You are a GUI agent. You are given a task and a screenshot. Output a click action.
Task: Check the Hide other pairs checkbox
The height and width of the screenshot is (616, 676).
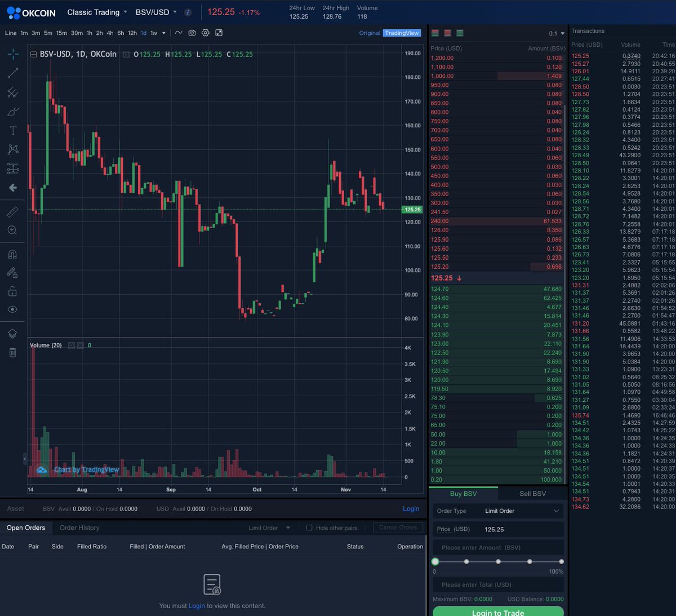[309, 528]
